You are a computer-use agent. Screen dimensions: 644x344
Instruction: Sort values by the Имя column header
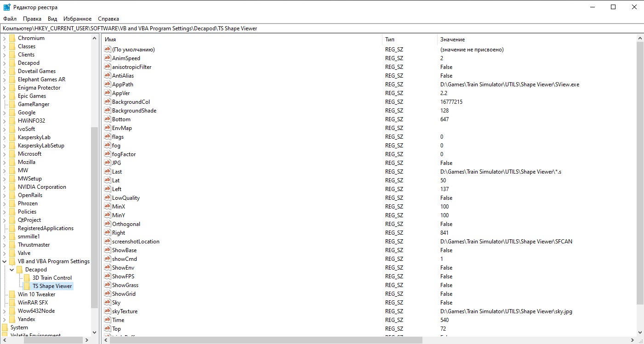pyautogui.click(x=242, y=39)
